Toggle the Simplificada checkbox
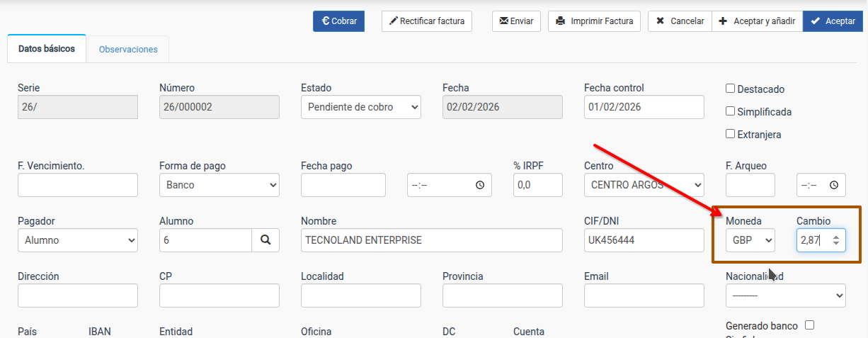The width and height of the screenshot is (868, 338). click(731, 111)
